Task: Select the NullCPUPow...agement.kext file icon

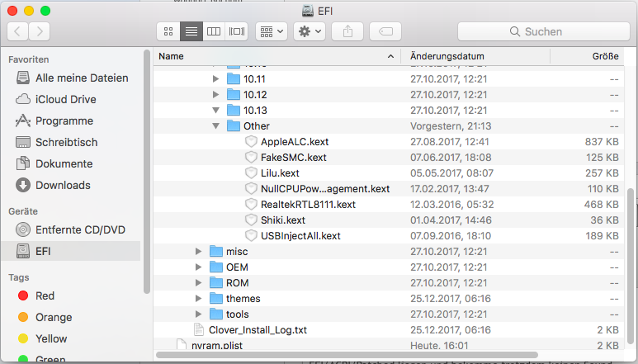Action: coord(251,189)
